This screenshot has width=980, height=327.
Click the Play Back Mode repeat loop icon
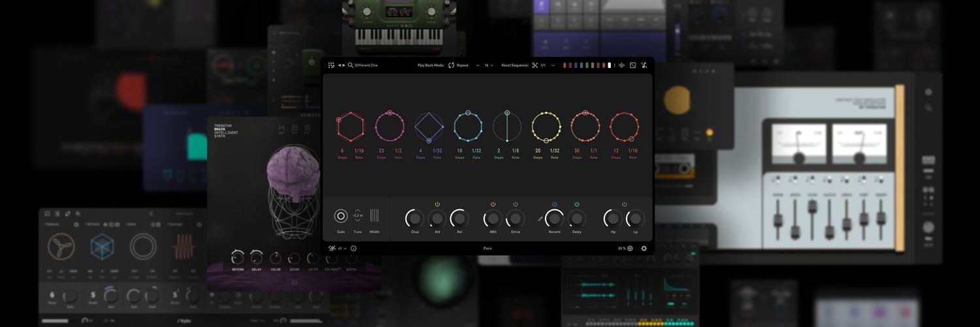point(451,65)
